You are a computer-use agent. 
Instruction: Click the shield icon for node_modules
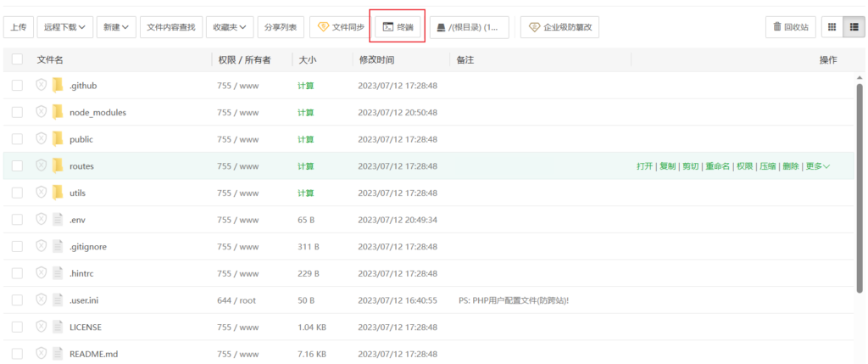41,112
